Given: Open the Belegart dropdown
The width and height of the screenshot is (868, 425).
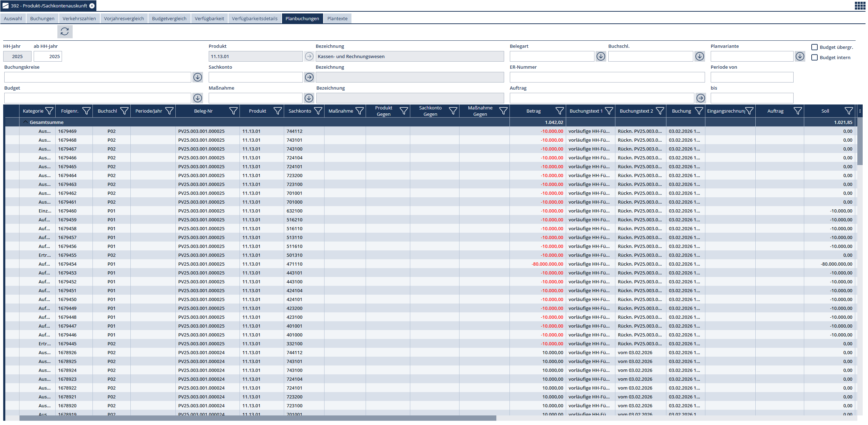Looking at the screenshot, I should pyautogui.click(x=601, y=56).
